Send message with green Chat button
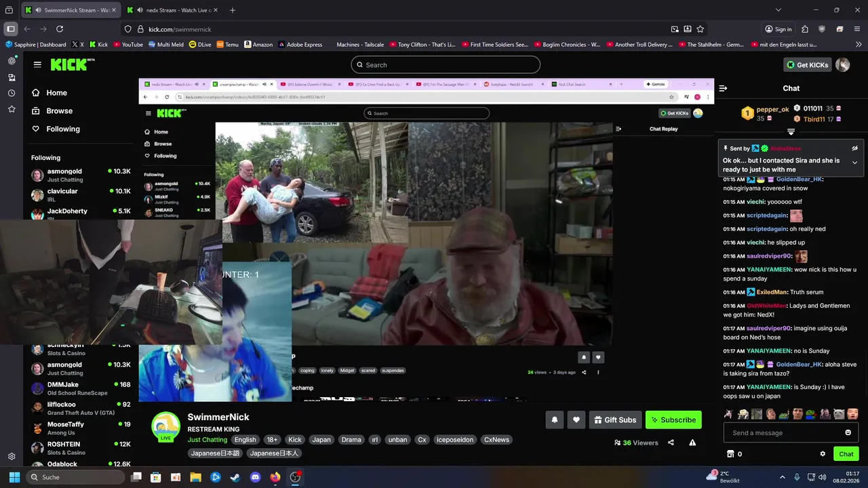Viewport: 868px width, 488px height. tap(846, 454)
